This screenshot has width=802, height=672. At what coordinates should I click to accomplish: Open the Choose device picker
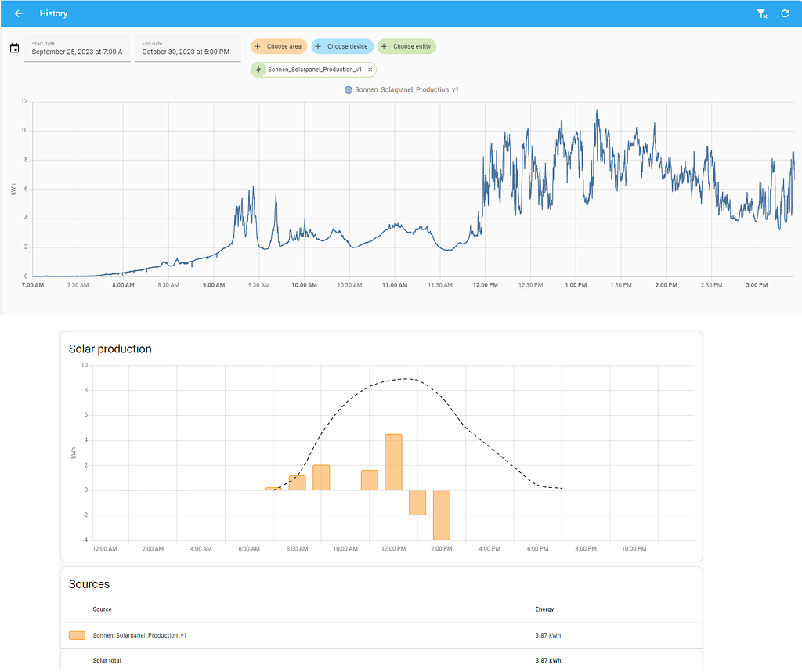(x=342, y=46)
